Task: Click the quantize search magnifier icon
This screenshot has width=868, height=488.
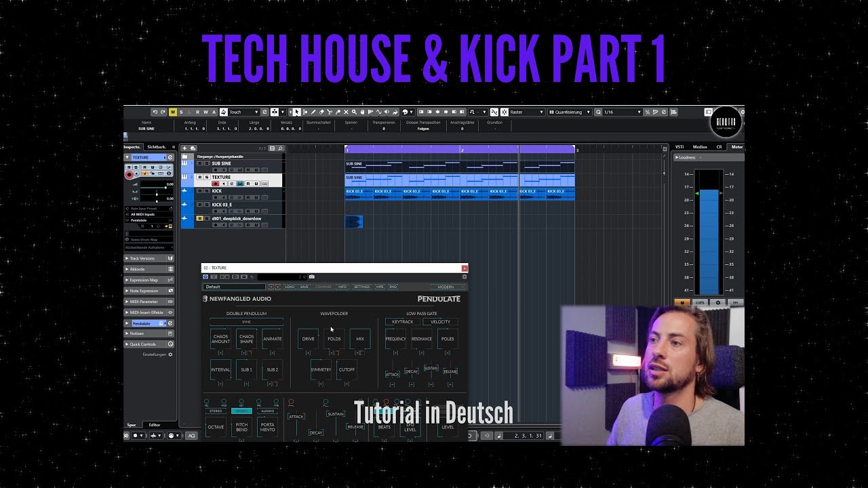Action: 598,112
